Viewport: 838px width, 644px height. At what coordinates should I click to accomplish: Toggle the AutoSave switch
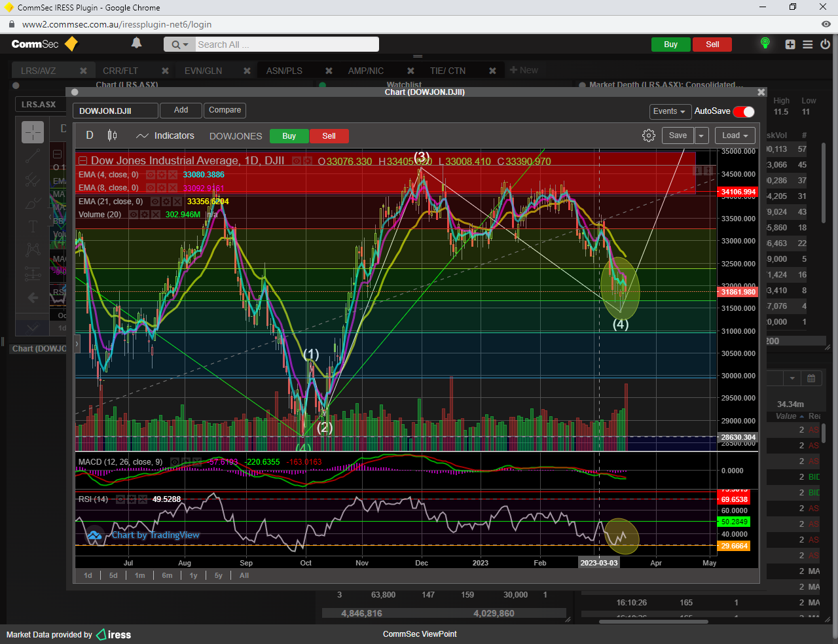coord(744,111)
